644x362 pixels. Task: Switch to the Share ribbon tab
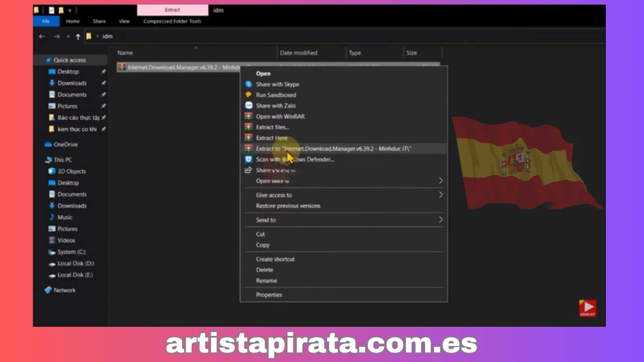99,21
